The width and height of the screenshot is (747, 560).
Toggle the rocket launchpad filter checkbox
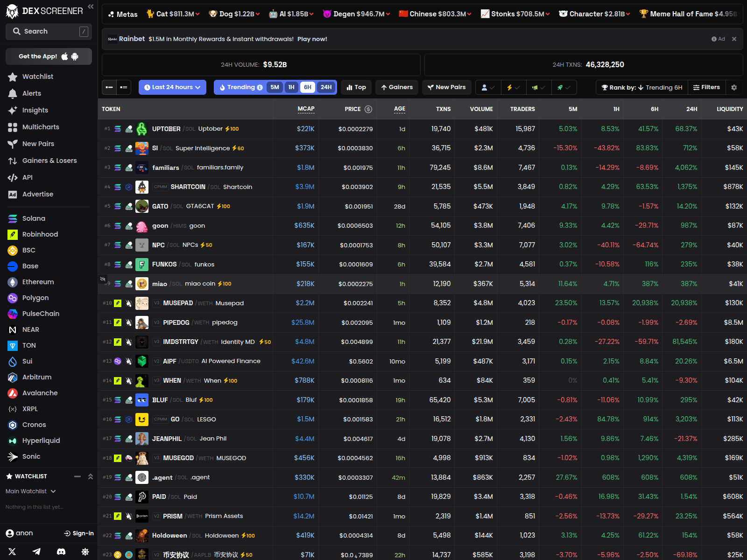pos(564,87)
